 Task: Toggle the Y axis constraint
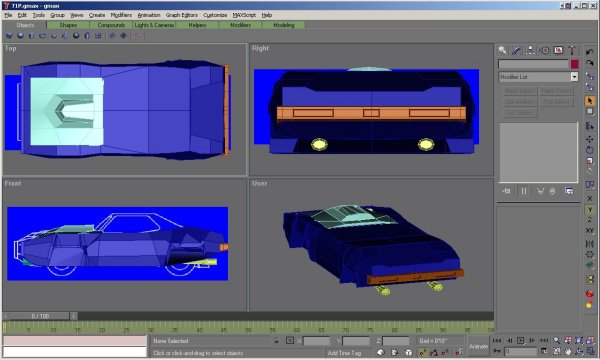590,210
